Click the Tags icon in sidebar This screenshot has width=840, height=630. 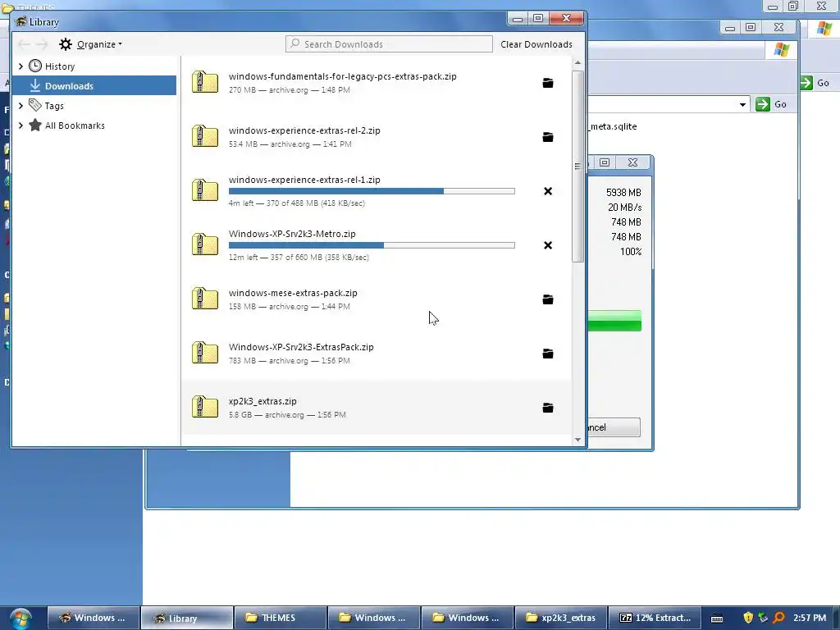(x=35, y=105)
